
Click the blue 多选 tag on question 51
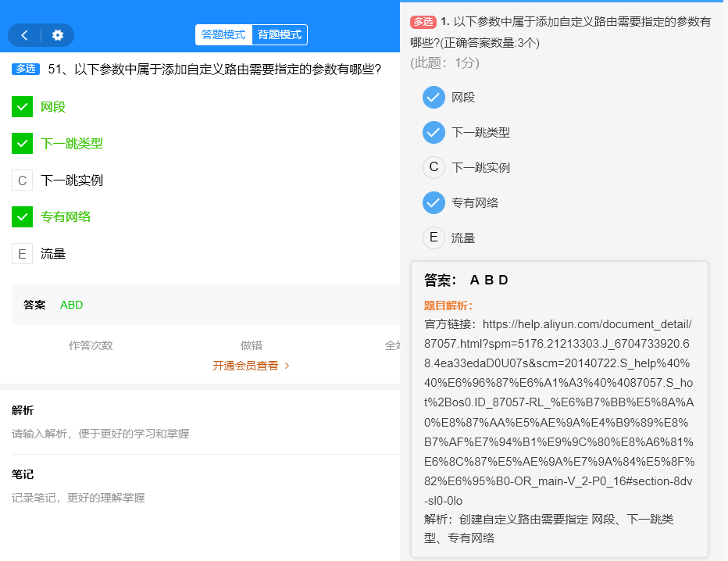tap(26, 69)
